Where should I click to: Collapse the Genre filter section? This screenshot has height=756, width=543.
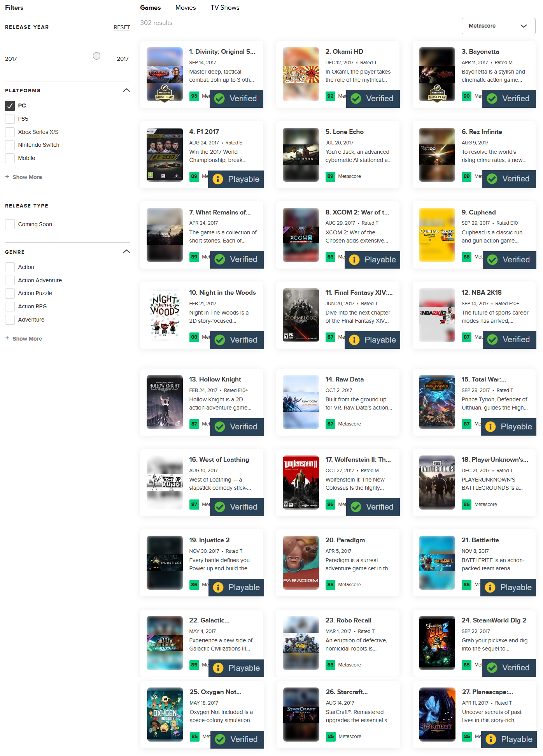126,251
